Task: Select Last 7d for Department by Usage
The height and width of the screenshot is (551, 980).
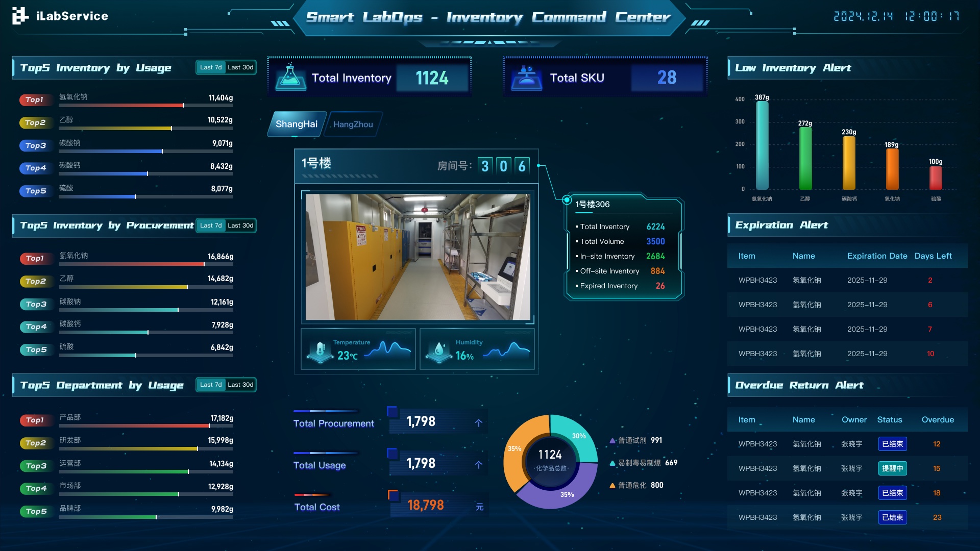Action: pos(211,385)
